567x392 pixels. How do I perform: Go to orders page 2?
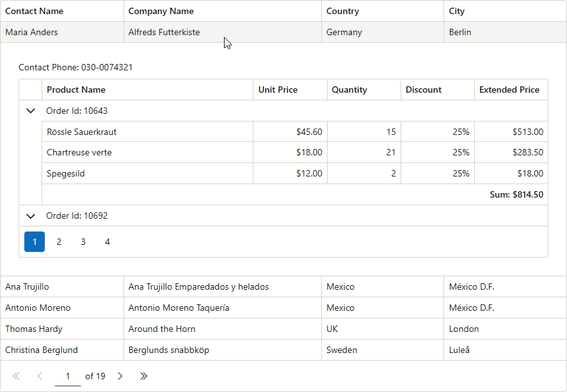click(59, 242)
